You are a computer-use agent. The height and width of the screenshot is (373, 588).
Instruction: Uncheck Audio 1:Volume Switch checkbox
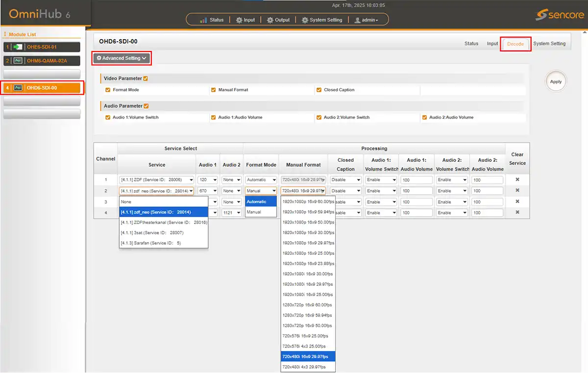click(x=108, y=117)
